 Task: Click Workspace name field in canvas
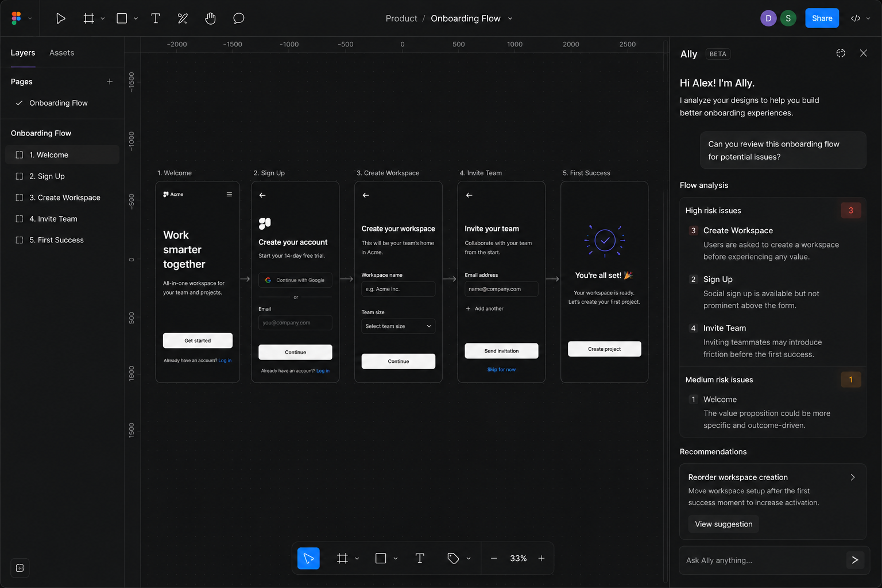click(399, 289)
